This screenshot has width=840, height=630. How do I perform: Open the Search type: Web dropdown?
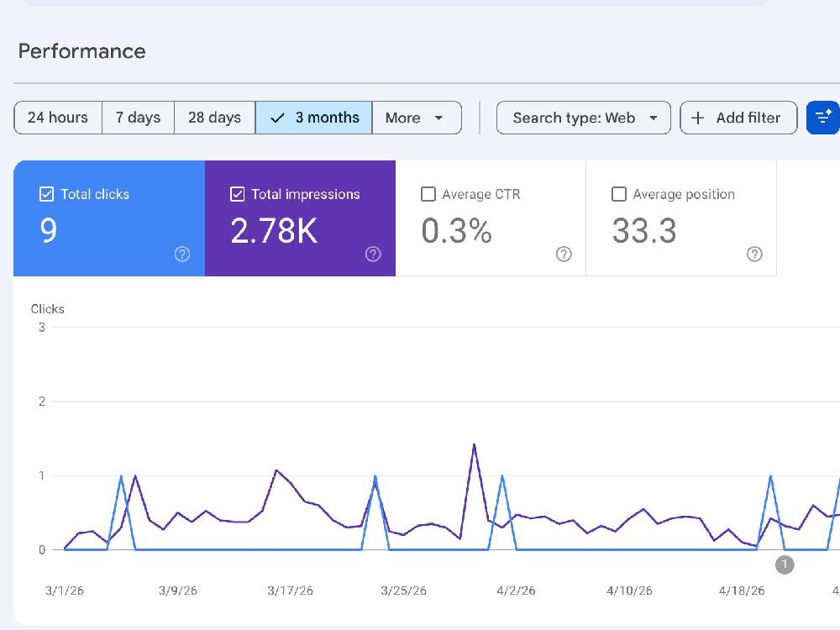pos(584,118)
